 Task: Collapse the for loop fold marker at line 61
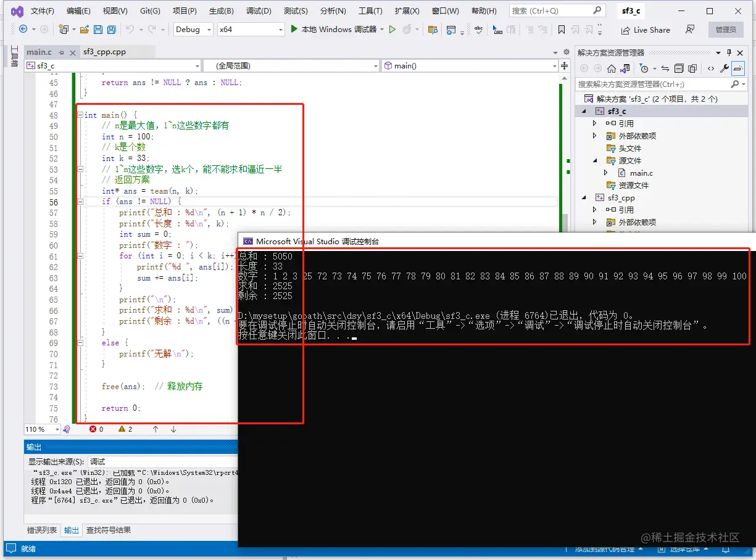[x=80, y=256]
